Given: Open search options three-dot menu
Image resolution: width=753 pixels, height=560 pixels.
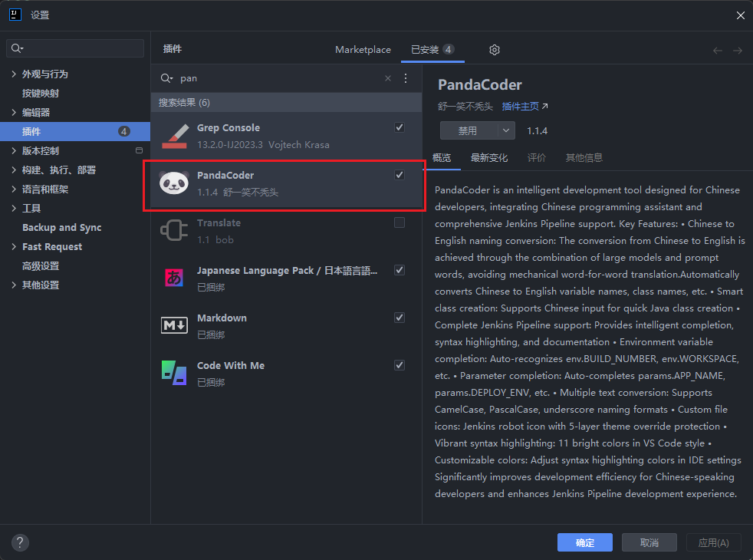Looking at the screenshot, I should click(x=406, y=78).
